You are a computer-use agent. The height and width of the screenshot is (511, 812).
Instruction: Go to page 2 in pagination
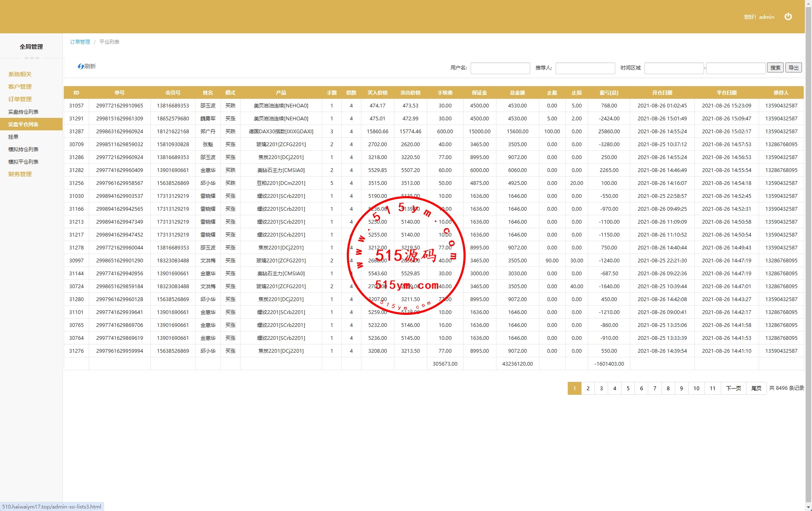tap(588, 388)
